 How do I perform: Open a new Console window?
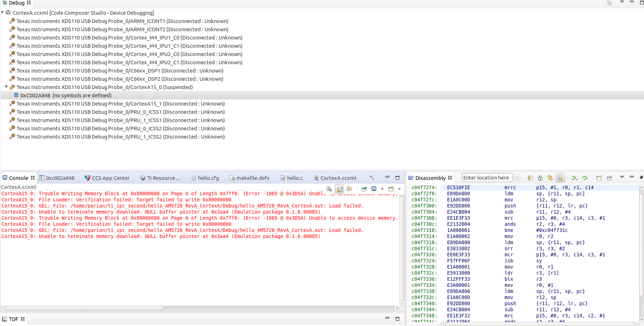pos(392,188)
